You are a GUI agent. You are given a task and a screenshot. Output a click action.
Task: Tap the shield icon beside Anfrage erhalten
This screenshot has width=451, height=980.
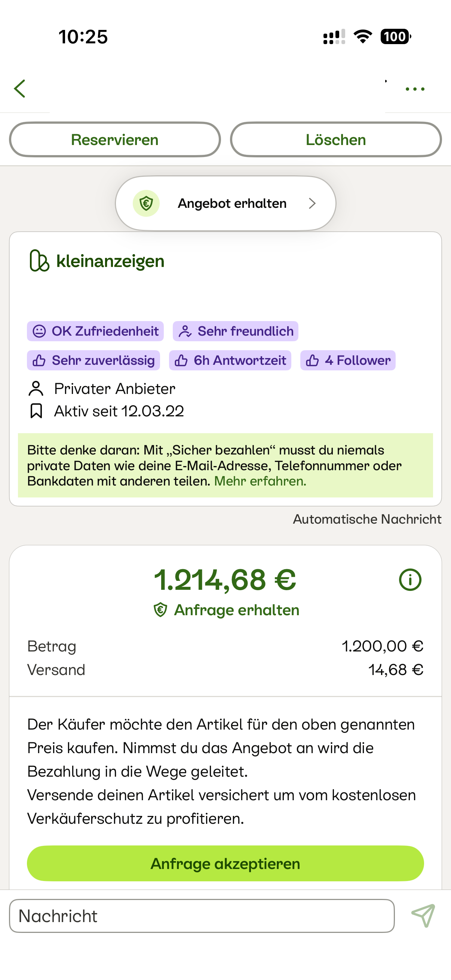(x=160, y=610)
